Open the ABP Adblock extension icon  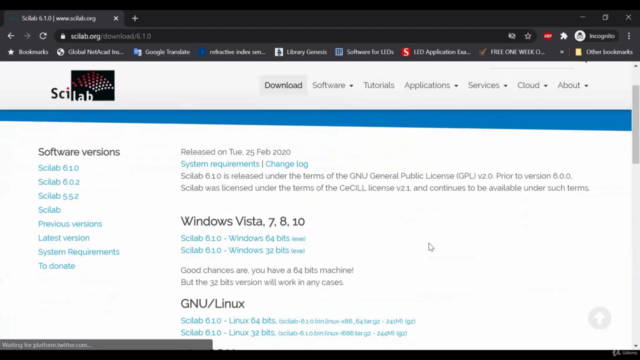548,36
